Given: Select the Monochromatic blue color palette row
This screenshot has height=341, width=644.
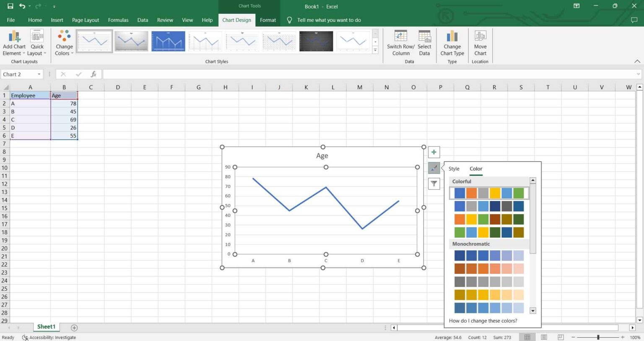Looking at the screenshot, I should (x=488, y=255).
